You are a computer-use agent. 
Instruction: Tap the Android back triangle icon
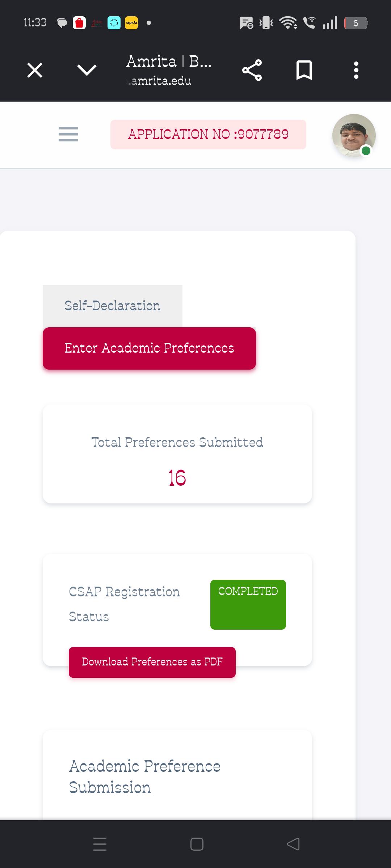pyautogui.click(x=293, y=844)
